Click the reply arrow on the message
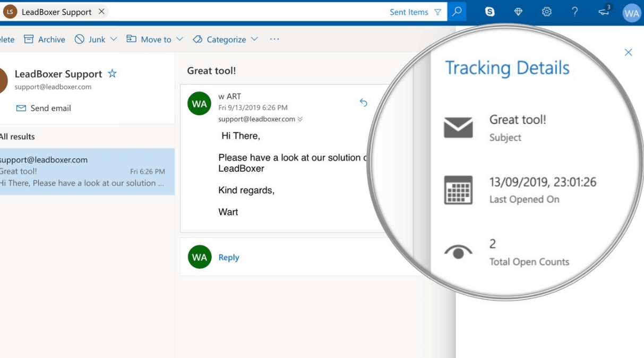Screen dimensions: 644x358 coord(364,103)
